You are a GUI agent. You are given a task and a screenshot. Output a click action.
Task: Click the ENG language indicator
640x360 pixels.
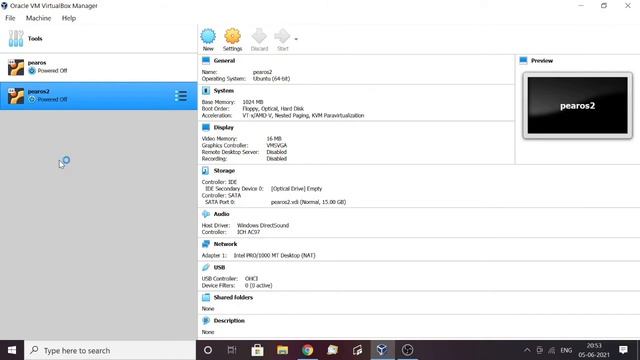click(566, 350)
